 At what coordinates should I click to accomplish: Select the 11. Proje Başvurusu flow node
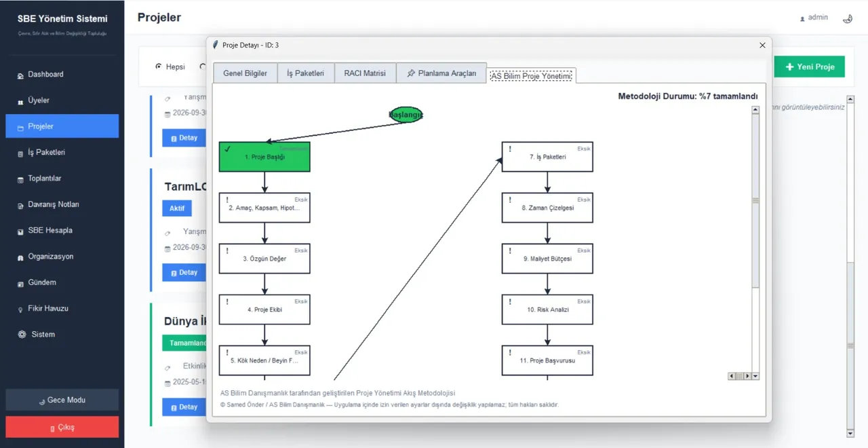(547, 360)
